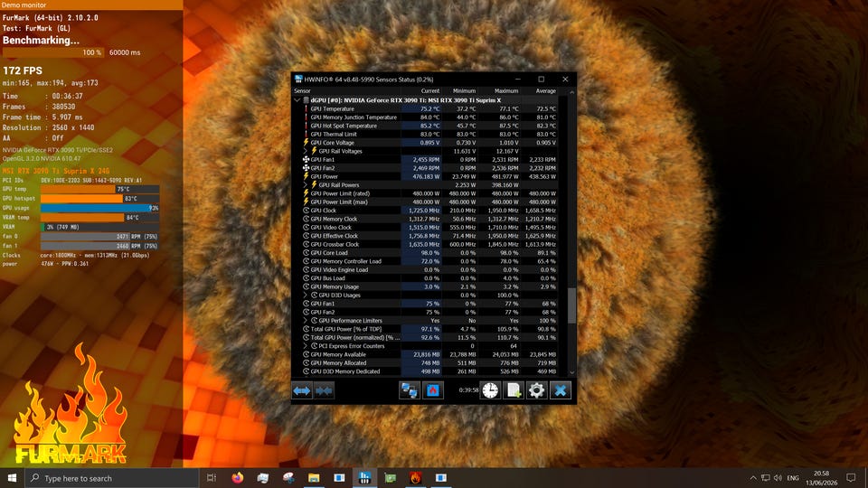This screenshot has width=868, height=488.
Task: Open the remote network monitors icon in HWiNFO
Action: [x=409, y=390]
